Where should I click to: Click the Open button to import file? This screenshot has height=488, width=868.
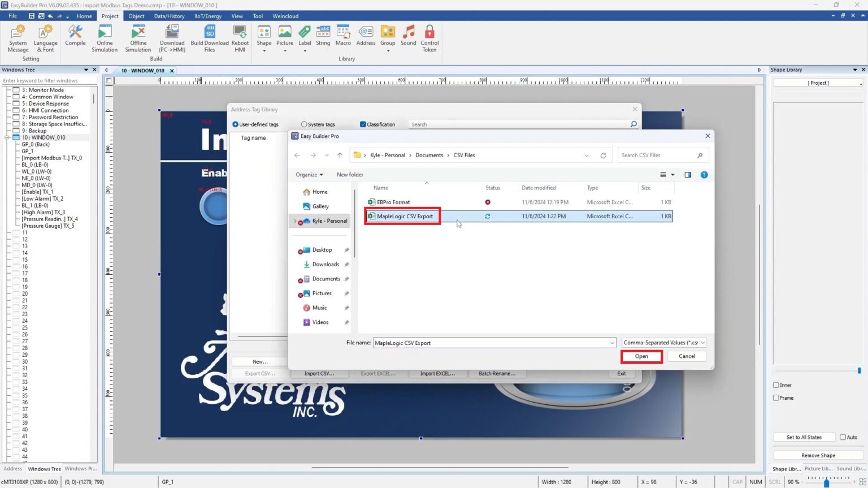(x=641, y=356)
